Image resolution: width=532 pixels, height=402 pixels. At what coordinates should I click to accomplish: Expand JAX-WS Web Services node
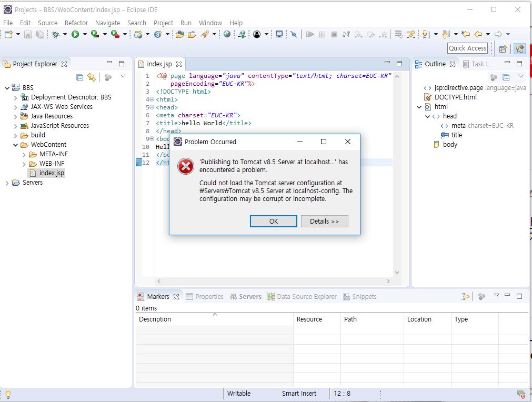point(15,107)
